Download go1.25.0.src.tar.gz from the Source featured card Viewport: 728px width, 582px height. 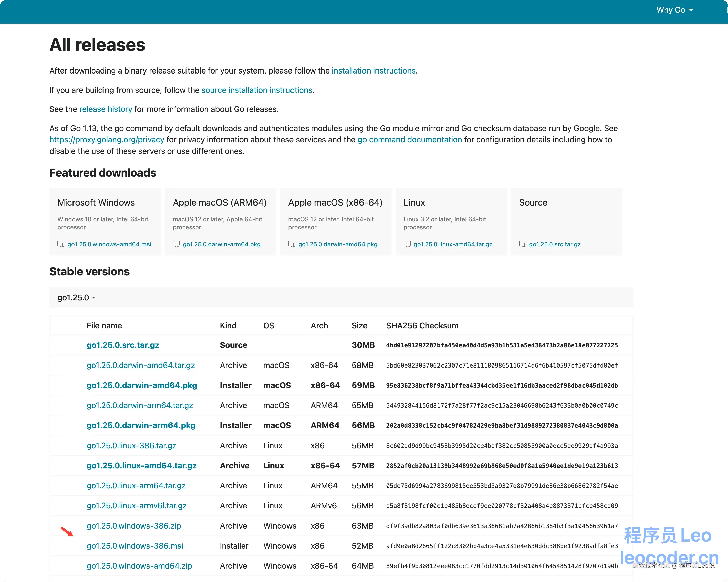(x=555, y=244)
